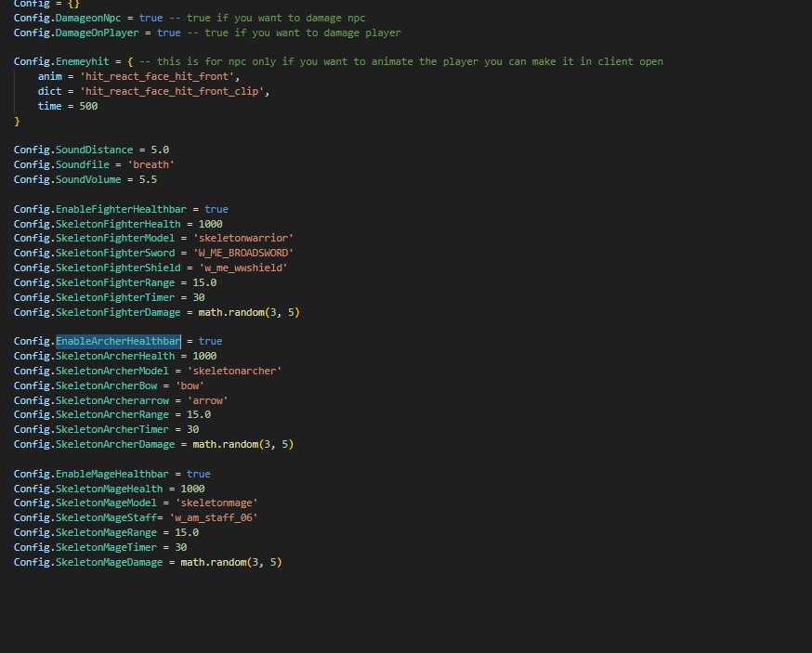
Task: Click the SoundDistance value 5.0
Action: point(160,150)
